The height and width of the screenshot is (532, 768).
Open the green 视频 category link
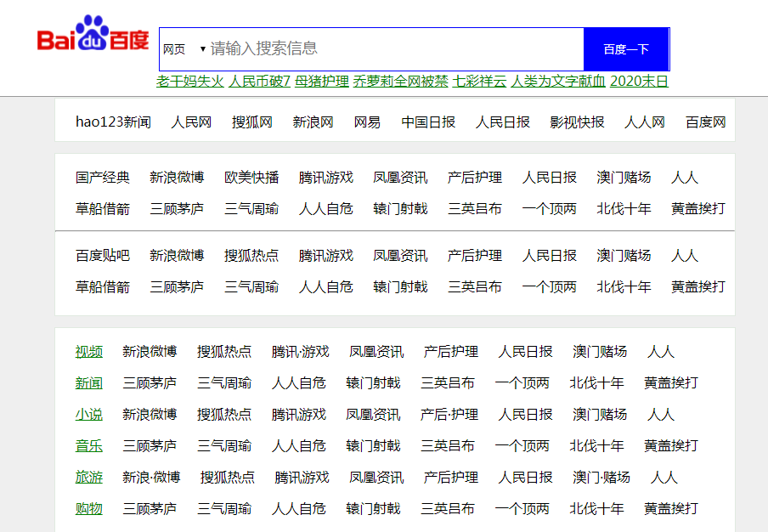[x=88, y=352]
